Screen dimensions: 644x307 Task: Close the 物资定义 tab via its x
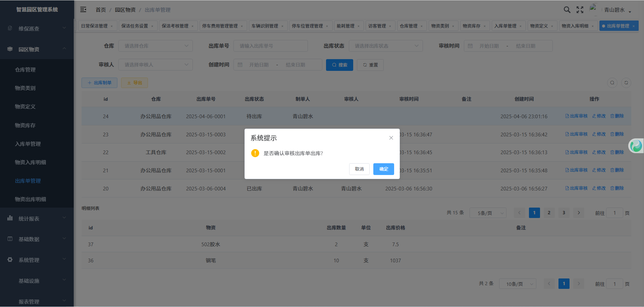[552, 26]
